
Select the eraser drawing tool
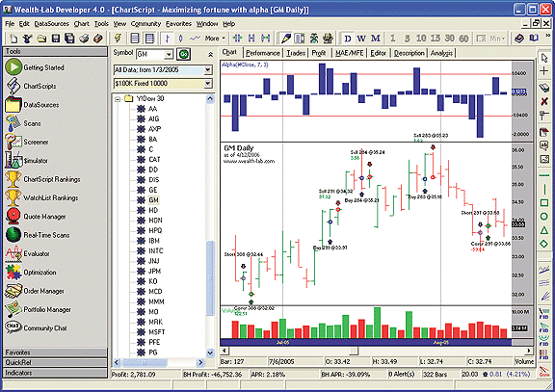pos(544,88)
